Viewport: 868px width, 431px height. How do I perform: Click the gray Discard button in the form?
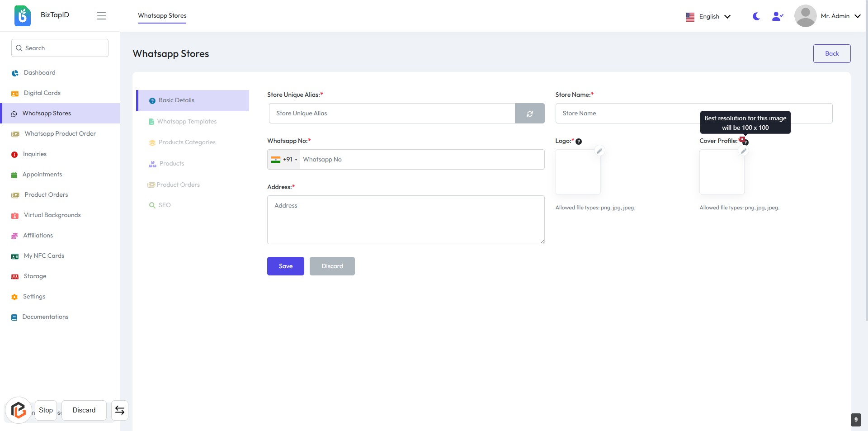point(332,266)
